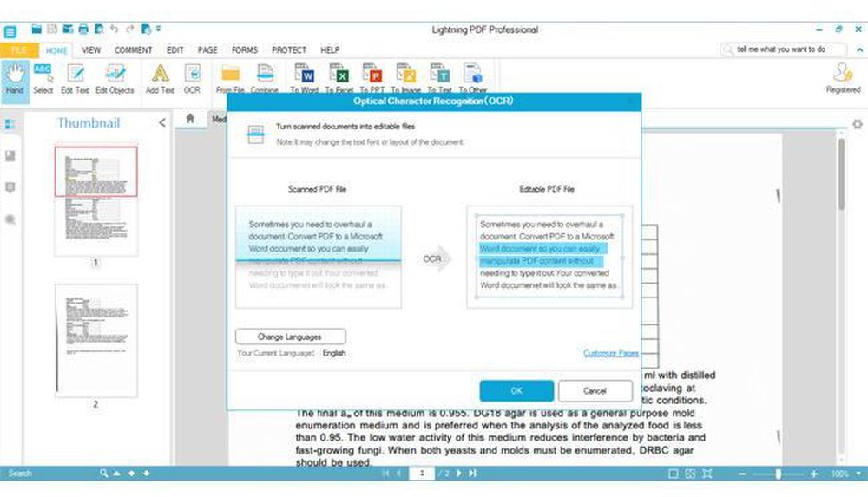Choose the Select text tool
This screenshot has width=868, height=497.
[x=43, y=79]
